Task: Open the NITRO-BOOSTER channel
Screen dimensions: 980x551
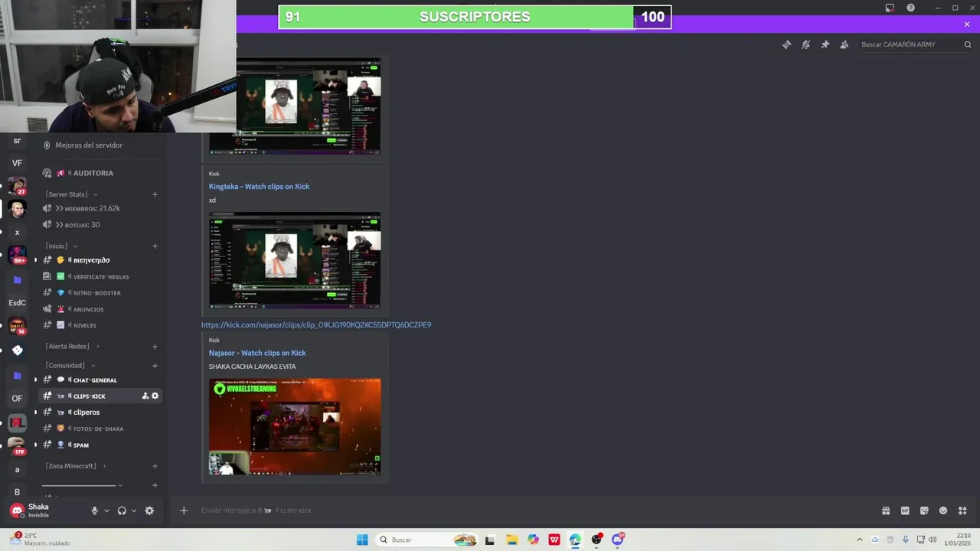Action: (96, 292)
